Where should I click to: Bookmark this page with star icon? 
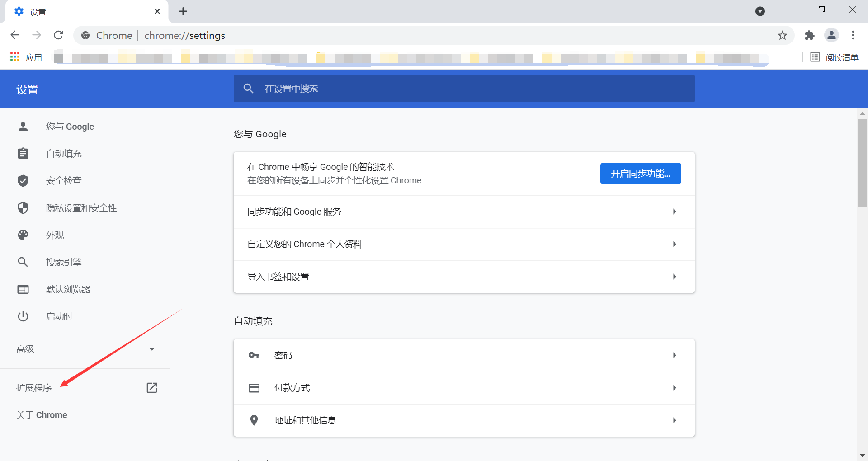pyautogui.click(x=783, y=35)
